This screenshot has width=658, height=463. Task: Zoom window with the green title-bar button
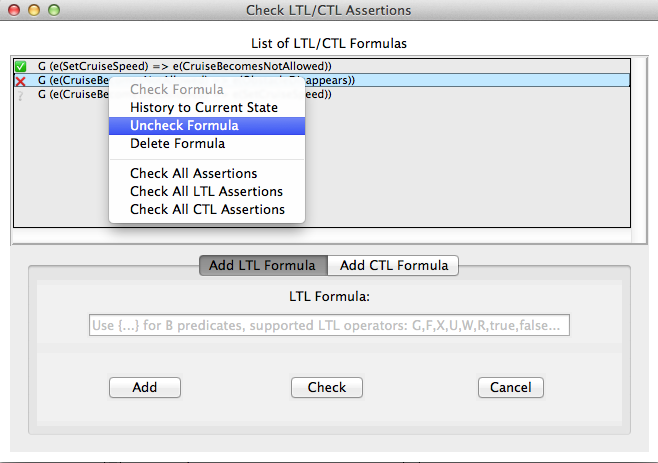[56, 10]
